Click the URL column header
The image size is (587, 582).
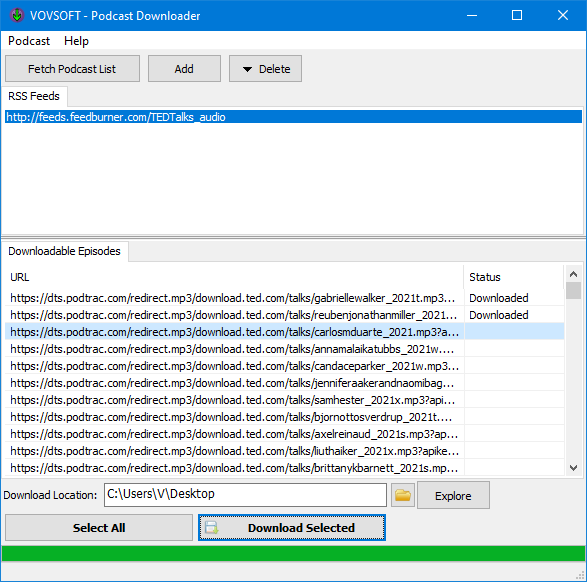click(x=234, y=277)
